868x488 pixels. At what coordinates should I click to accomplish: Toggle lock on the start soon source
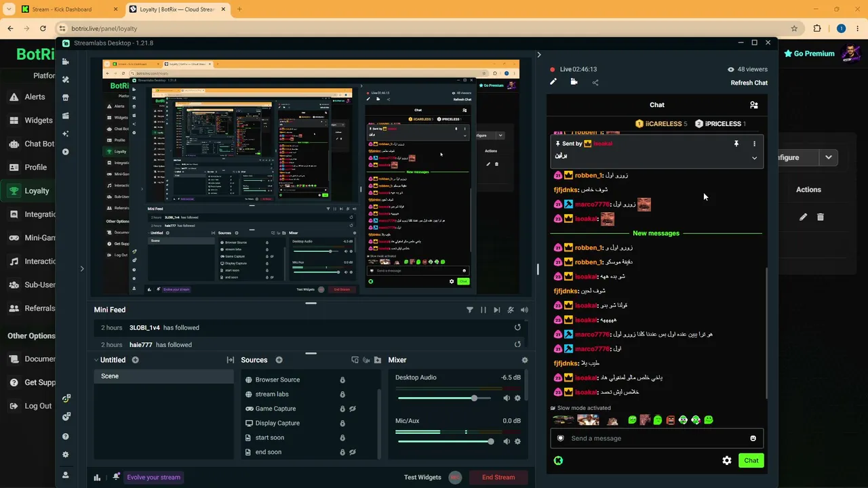(x=342, y=438)
